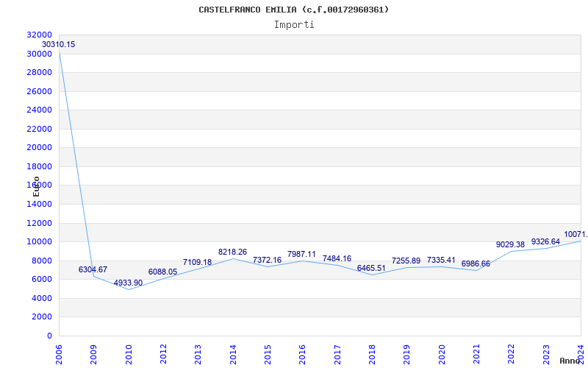
Task: Click data label 30310.15
Action: pos(58,44)
